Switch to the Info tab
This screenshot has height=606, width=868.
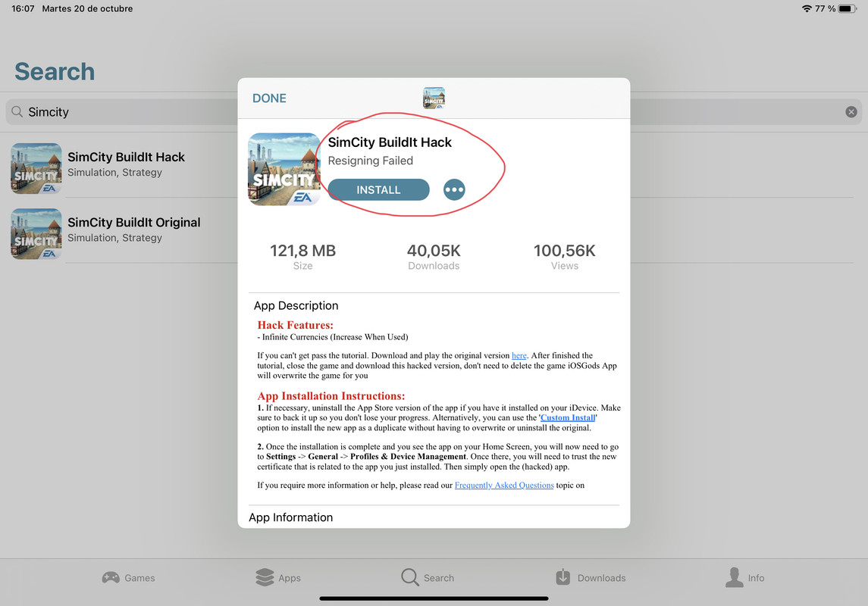744,578
